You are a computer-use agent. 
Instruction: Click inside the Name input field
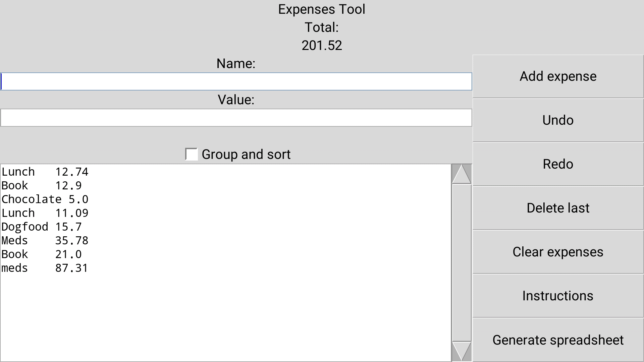(x=235, y=81)
